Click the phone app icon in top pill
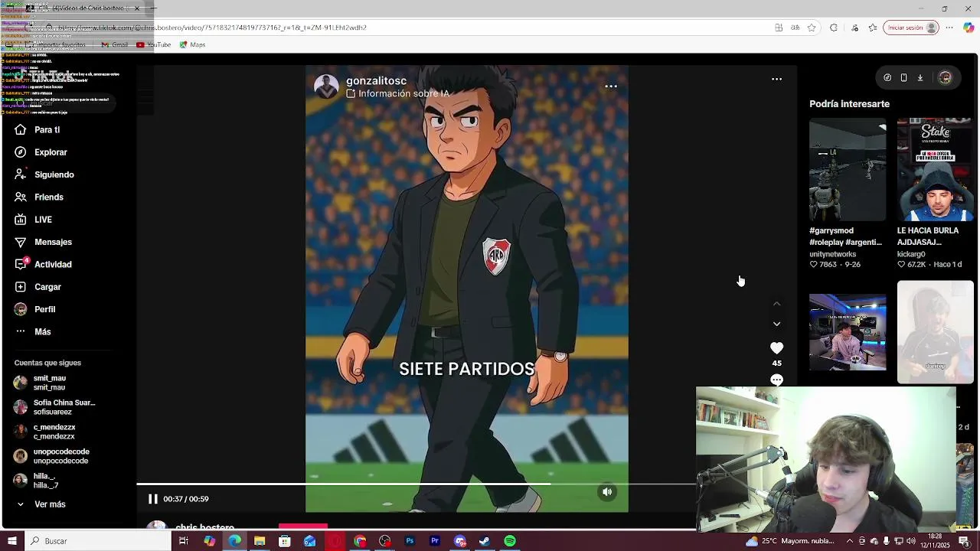Viewport: 980px width, 551px height. 903,78
